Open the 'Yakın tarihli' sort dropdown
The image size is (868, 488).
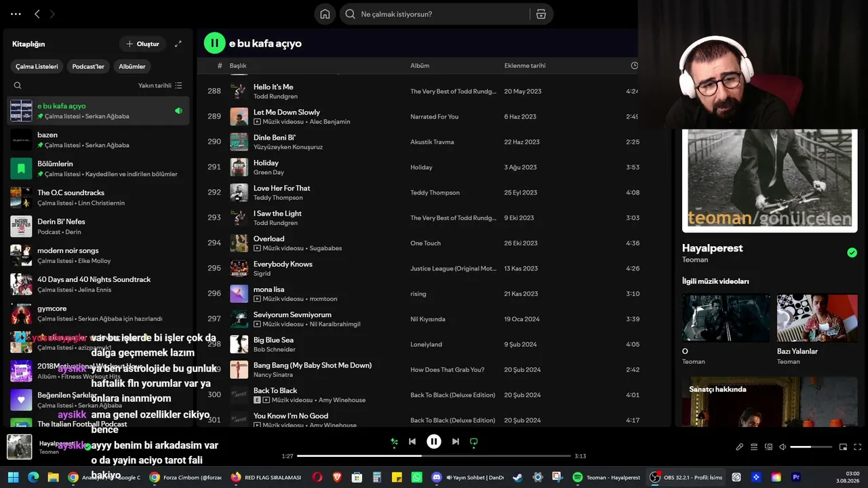pos(160,85)
